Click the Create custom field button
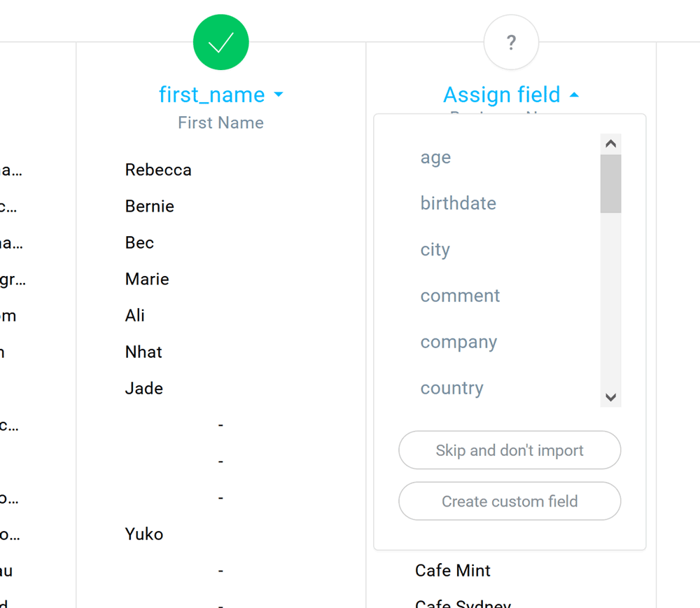Viewport: 700px width, 608px height. pyautogui.click(x=510, y=501)
